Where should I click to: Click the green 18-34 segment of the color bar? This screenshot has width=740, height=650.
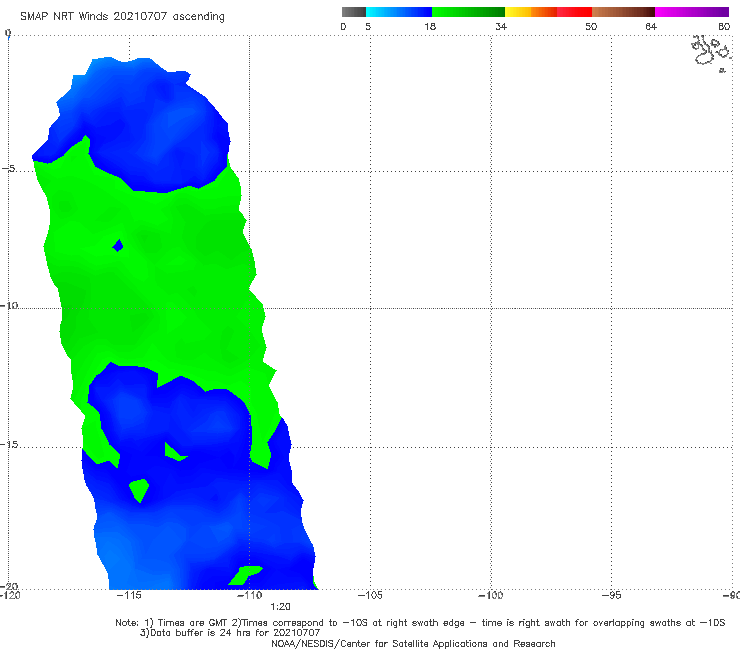468,12
